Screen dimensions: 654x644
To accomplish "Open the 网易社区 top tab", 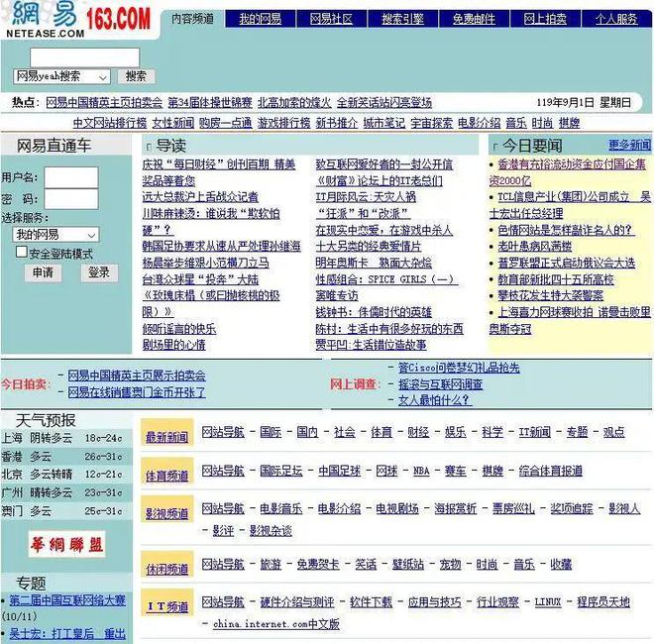I will [332, 19].
